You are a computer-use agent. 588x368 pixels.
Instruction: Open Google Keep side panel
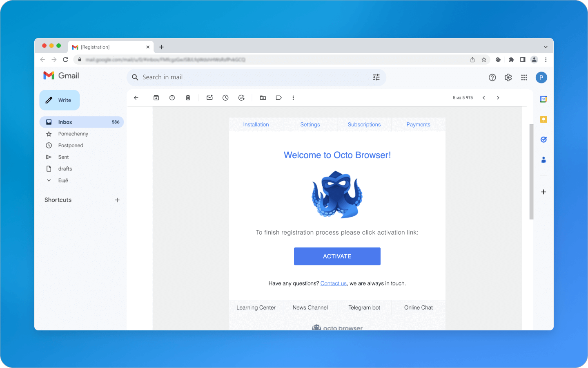543,119
